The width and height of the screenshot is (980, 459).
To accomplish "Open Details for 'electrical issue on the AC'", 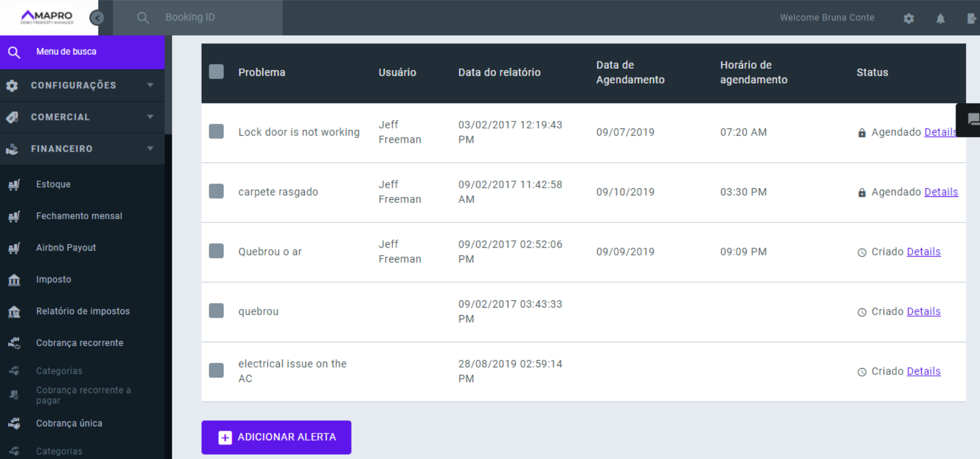I will 923,371.
